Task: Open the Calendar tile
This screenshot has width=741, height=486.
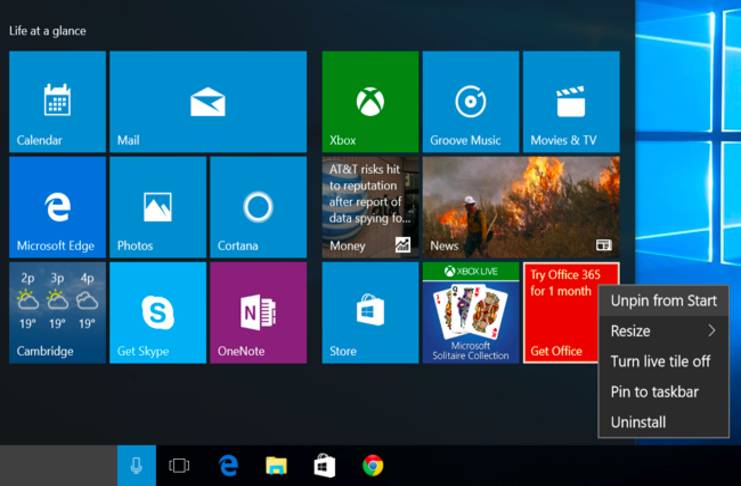Action: pos(57,101)
